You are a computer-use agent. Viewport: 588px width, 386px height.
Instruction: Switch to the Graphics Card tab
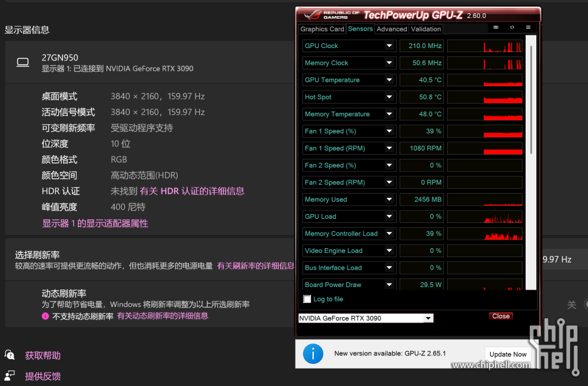point(322,29)
